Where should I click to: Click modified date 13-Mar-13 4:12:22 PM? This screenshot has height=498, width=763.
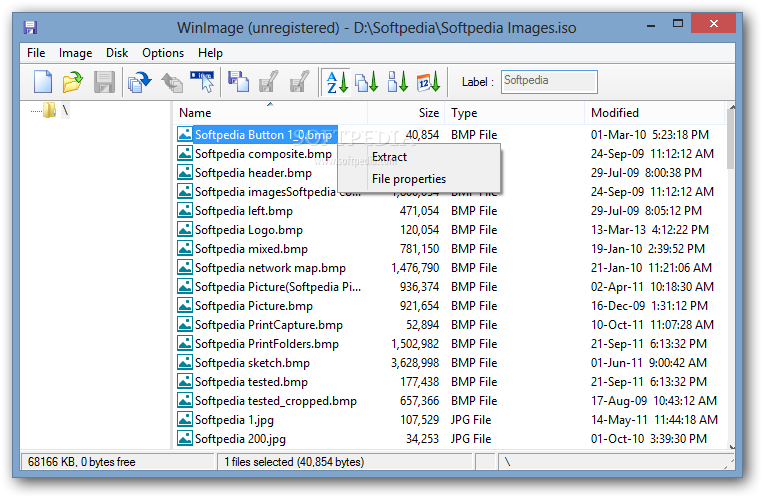click(x=650, y=230)
